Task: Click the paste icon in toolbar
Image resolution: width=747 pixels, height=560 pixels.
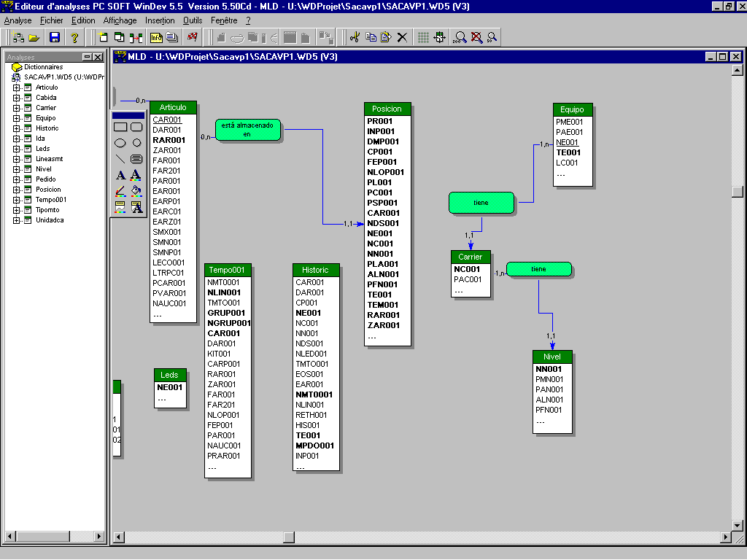Action: click(x=386, y=37)
